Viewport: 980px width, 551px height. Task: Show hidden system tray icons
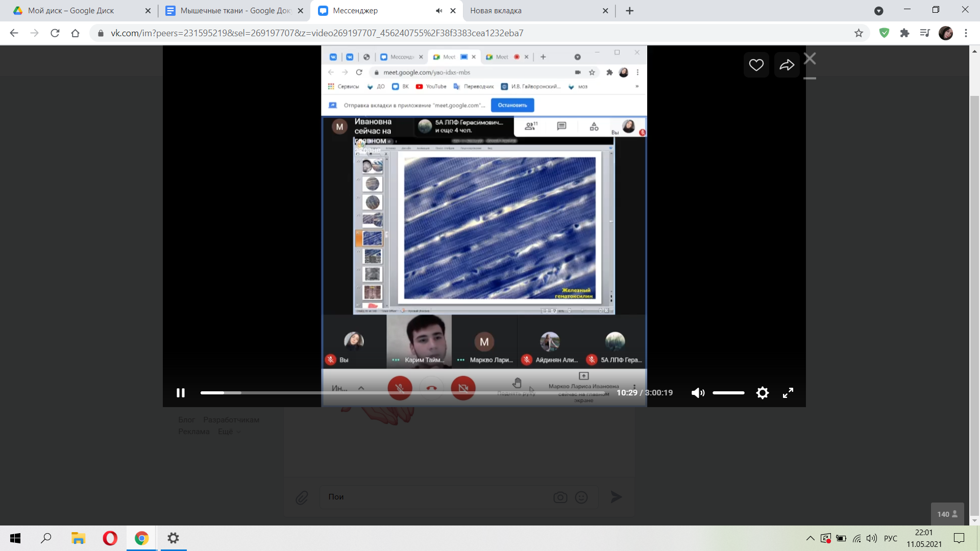coord(810,538)
